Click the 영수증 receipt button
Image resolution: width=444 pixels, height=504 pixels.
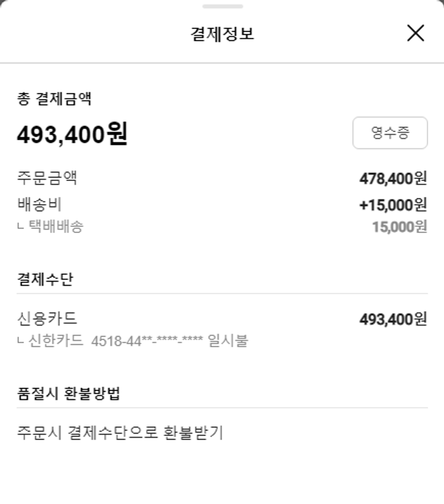[390, 133]
